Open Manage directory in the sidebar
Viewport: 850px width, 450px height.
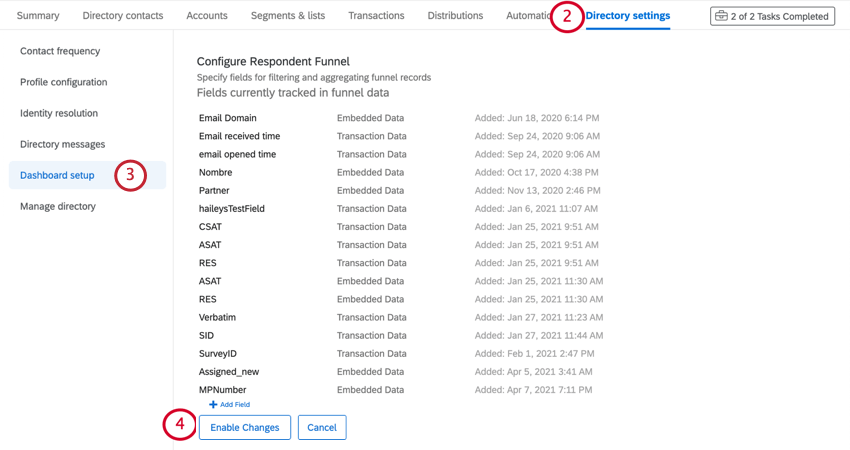pyautogui.click(x=57, y=206)
